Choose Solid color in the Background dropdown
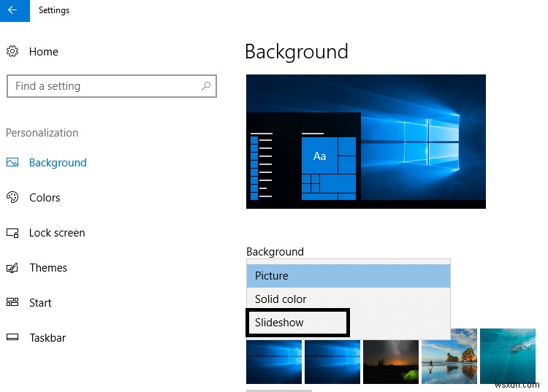 pos(348,299)
